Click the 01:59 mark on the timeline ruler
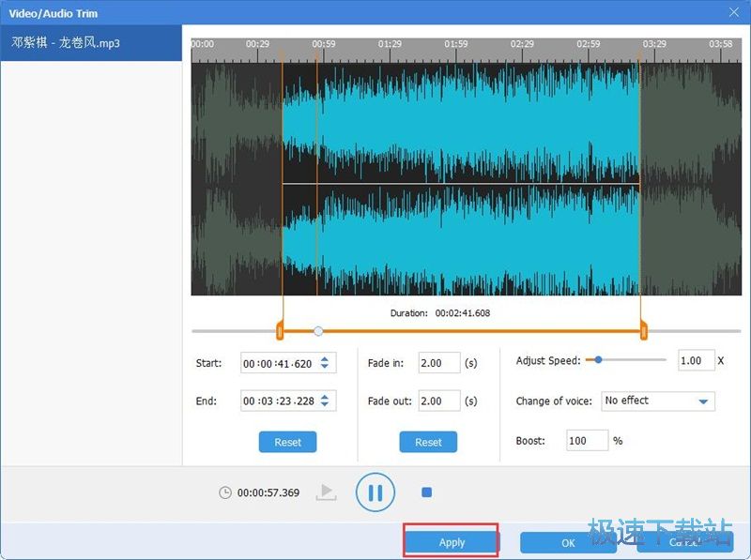Screen dimensions: 751x560 tap(455, 43)
